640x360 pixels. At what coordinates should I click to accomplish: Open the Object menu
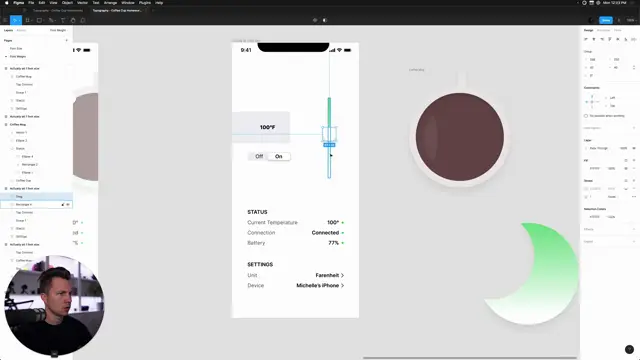[x=67, y=3]
